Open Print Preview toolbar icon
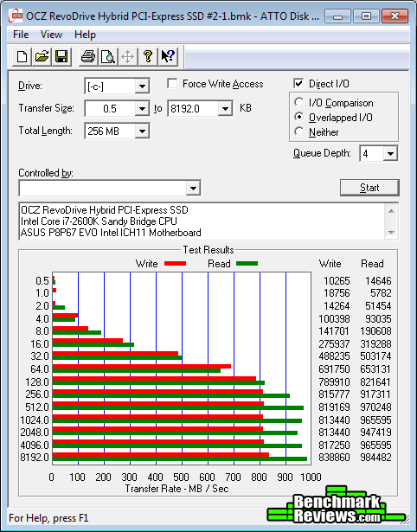The image size is (417, 532). coord(108,56)
